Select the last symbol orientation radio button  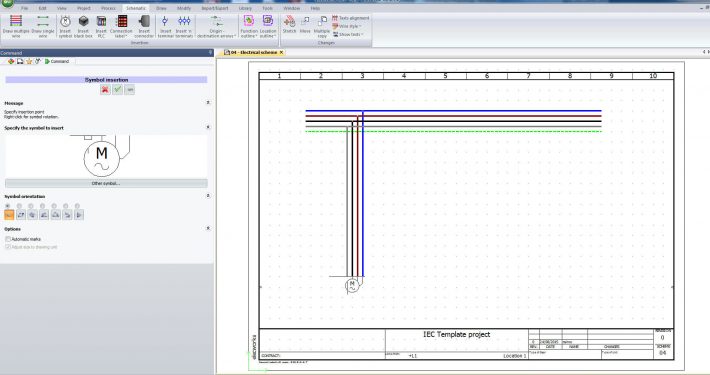(x=77, y=206)
